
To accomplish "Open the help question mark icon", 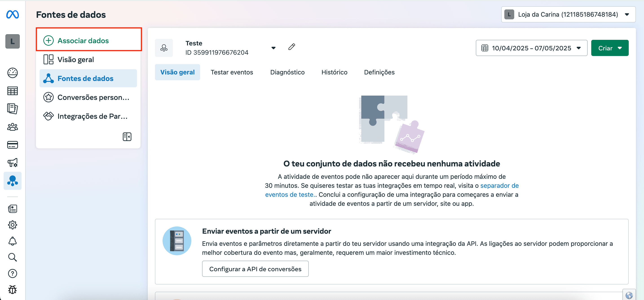I will 12,273.
